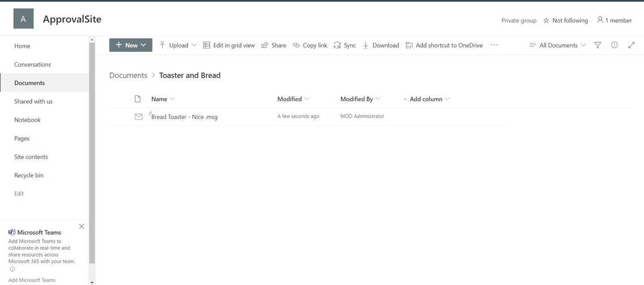
Task: Click the navigation scrollbar up arrow
Action: (x=92, y=40)
